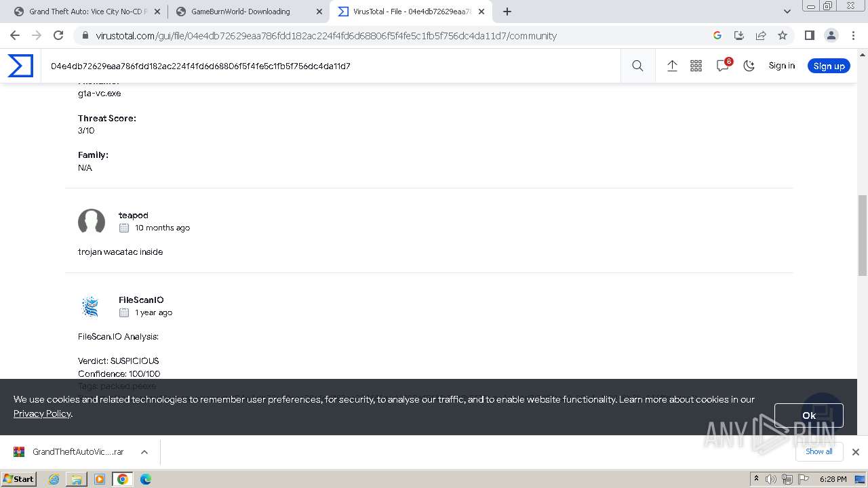Click the Sign in link
The height and width of the screenshot is (488, 868).
click(781, 66)
